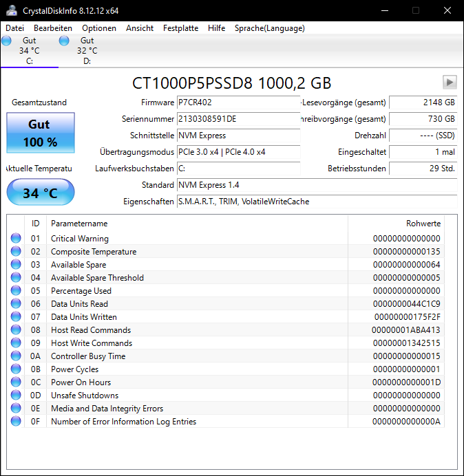The image size is (464, 476).
Task: Click status orb of Unsafe Shutdowns row
Action: pos(16,395)
